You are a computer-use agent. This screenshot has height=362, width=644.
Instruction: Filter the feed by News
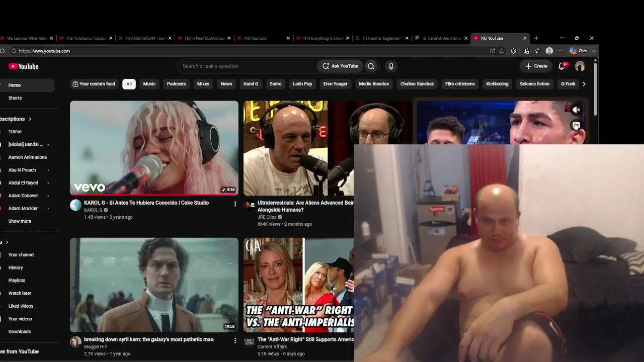tap(226, 84)
